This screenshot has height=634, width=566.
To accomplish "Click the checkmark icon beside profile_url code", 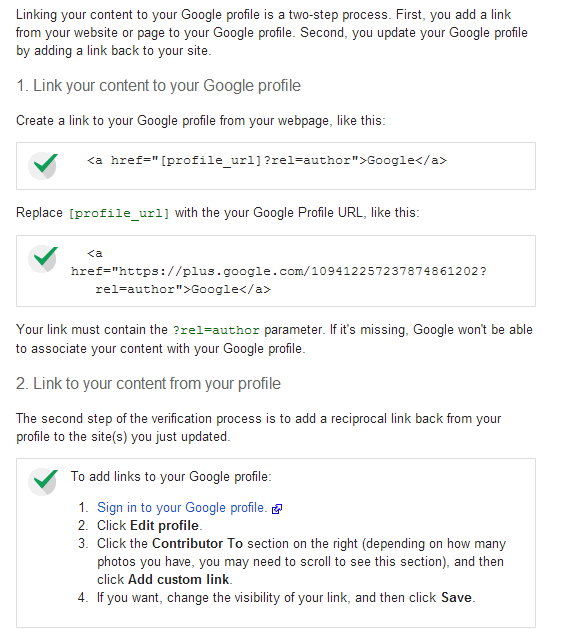I will coord(43,166).
